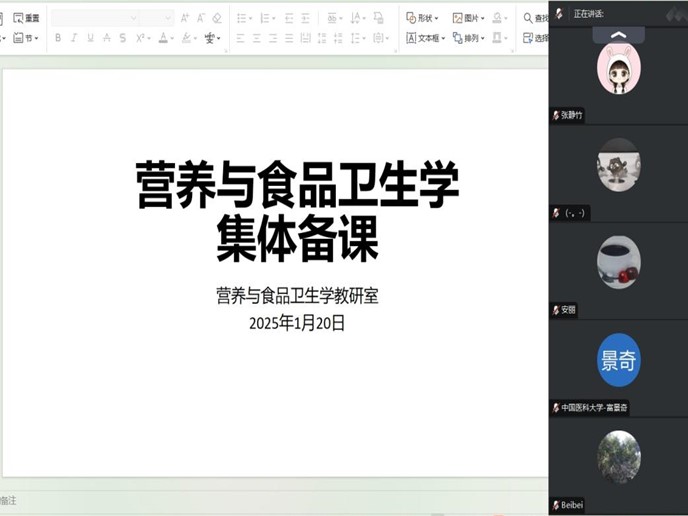Toggle bold formatting with the B icon

[58, 38]
